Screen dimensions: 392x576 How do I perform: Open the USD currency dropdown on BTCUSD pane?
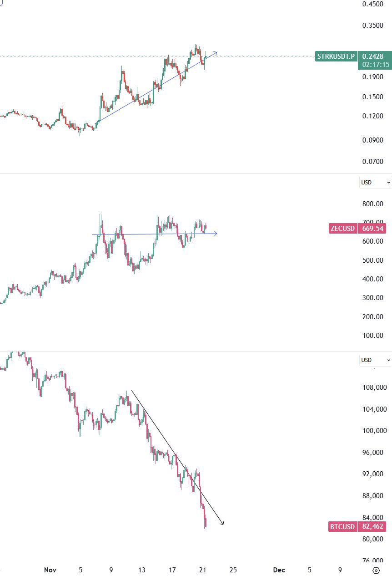pyautogui.click(x=373, y=360)
